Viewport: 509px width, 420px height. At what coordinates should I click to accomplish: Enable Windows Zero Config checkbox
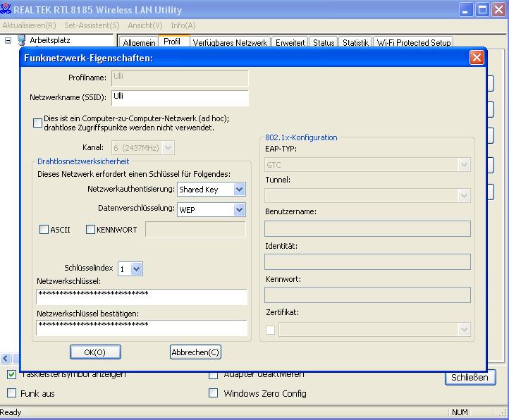[214, 393]
